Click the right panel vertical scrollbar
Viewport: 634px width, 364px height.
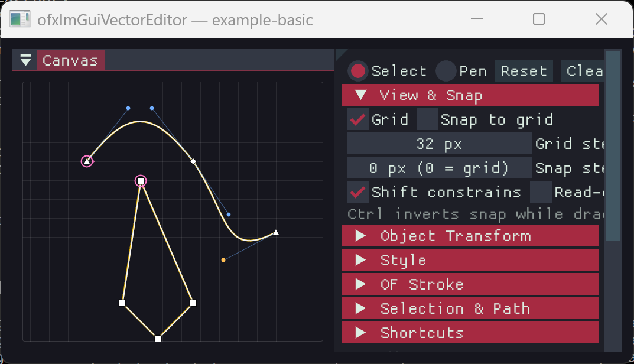613,146
